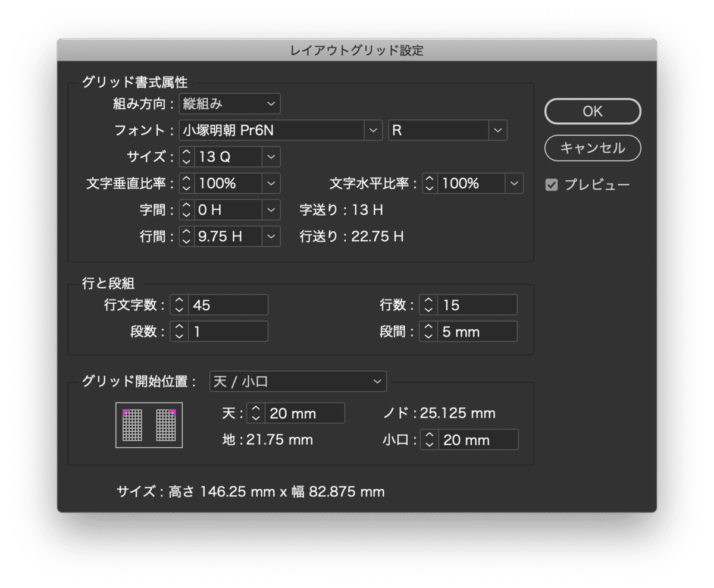Click the grid start position page thumbnail
714x588 pixels.
(x=149, y=425)
